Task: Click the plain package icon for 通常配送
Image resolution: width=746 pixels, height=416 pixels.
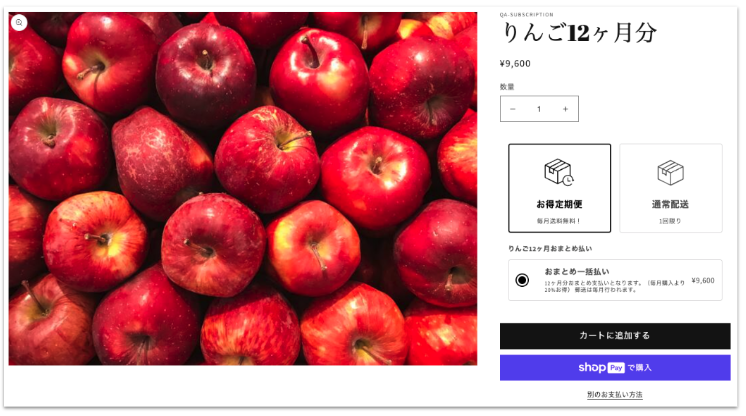Action: pos(670,172)
